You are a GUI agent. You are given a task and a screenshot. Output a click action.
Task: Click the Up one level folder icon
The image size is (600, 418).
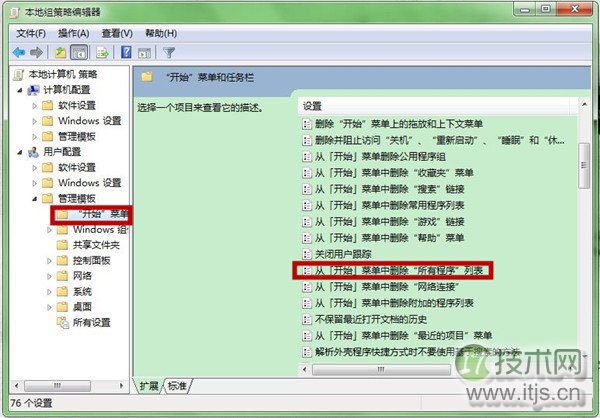tap(60, 52)
